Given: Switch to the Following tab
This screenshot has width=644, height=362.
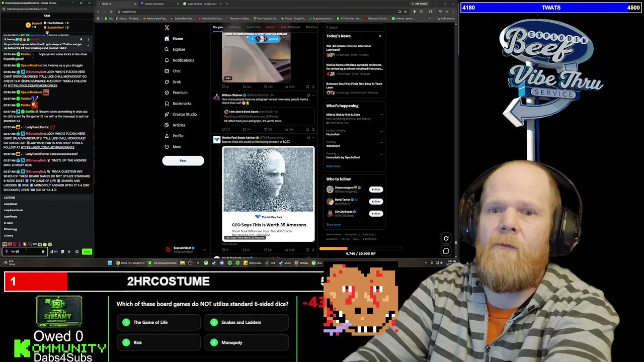Looking at the screenshot, I should [x=234, y=27].
